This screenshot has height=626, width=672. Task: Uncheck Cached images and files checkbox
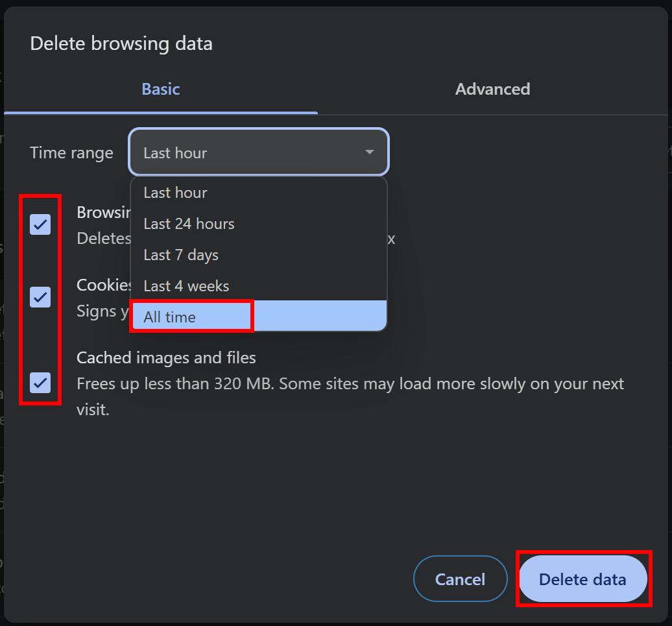[40, 383]
